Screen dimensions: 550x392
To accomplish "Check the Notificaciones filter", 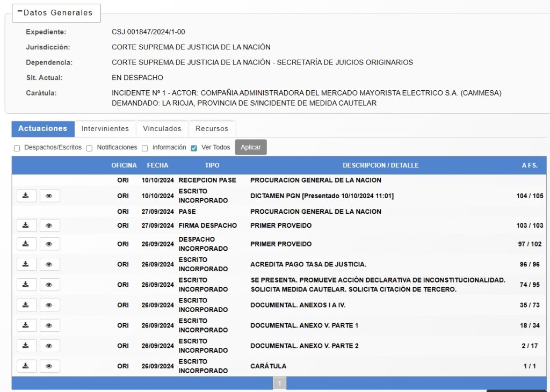I will pos(89,148).
